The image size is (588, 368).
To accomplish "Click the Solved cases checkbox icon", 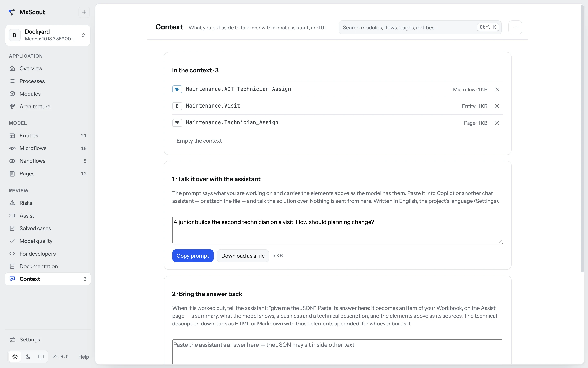I will click(12, 228).
